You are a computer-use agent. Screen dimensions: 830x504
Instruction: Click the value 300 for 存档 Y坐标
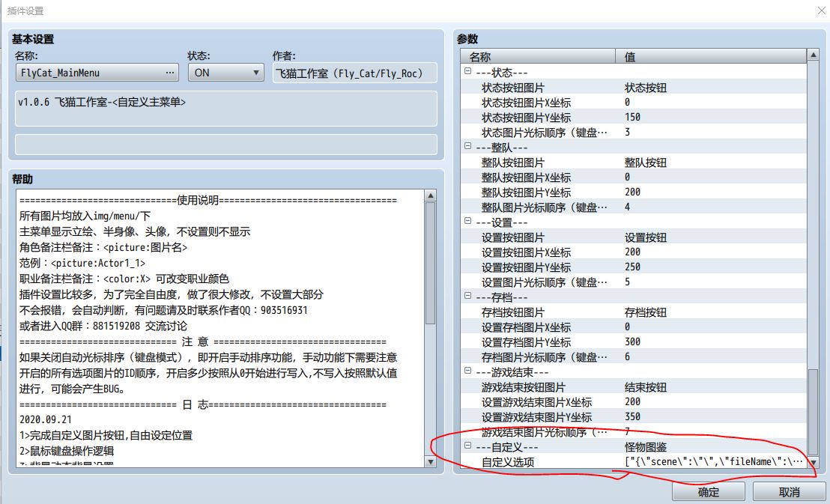tap(632, 342)
